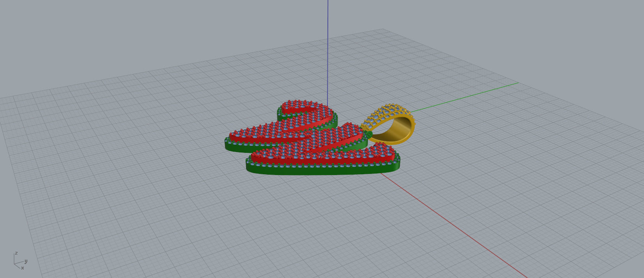The height and width of the screenshot is (278, 644).
Task: Click the green Y-axis line on the grid
Action: (x=465, y=97)
